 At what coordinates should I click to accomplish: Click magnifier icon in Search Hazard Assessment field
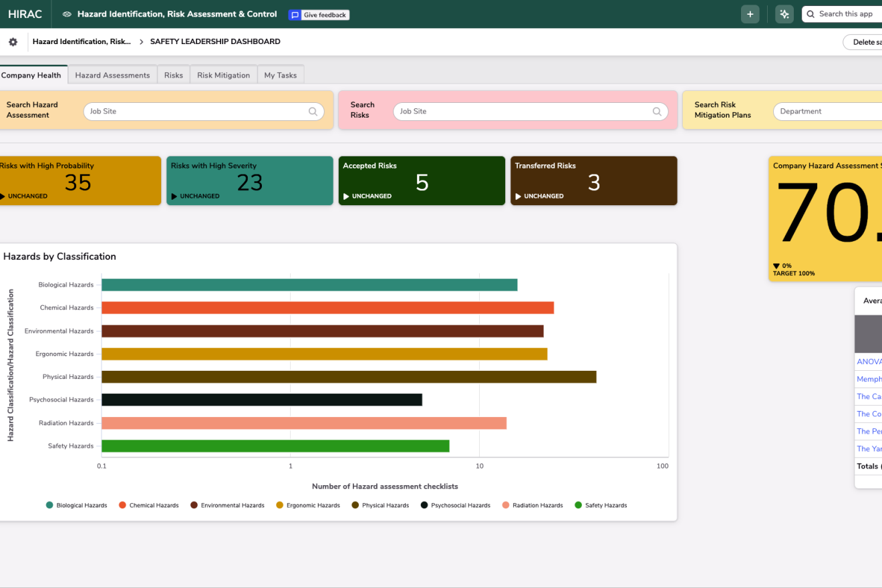(x=313, y=112)
